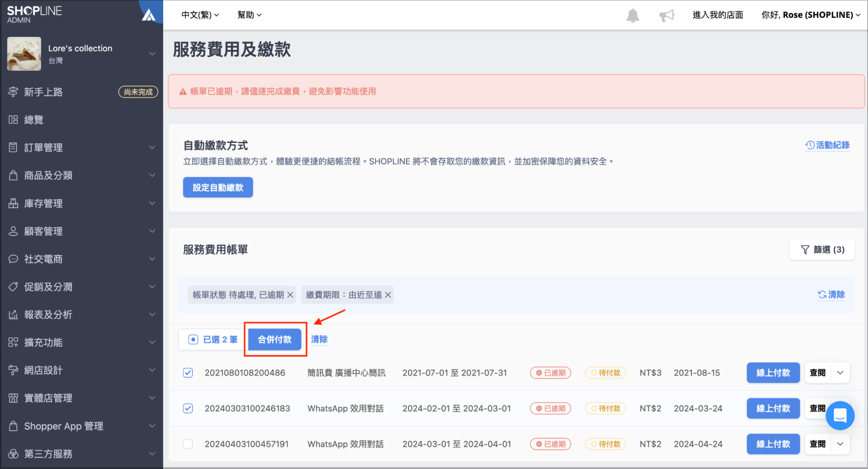The image size is (868, 469).
Task: Reset all filters with 清除 refresh link
Action: coord(831,294)
